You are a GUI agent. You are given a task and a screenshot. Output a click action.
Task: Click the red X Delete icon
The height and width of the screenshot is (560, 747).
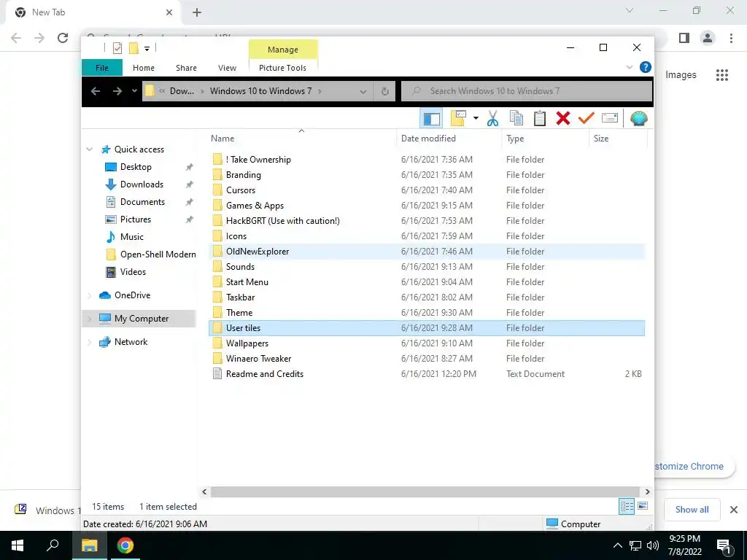pos(563,119)
